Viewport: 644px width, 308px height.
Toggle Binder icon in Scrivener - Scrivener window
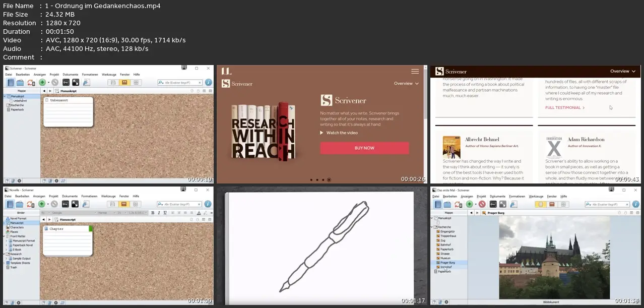(10, 82)
